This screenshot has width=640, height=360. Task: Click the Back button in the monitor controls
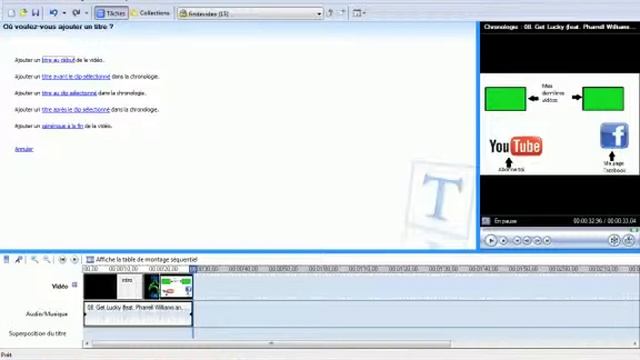pyautogui.click(x=517, y=241)
